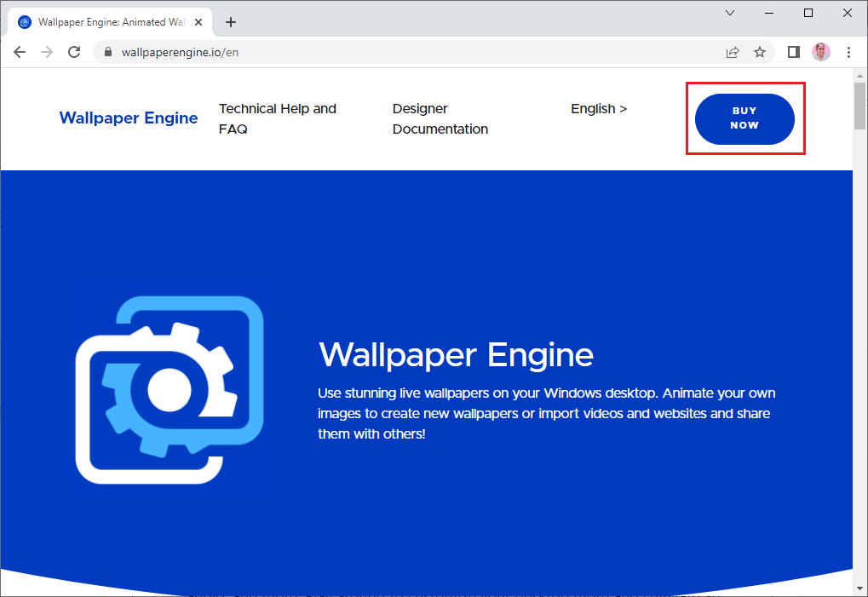Reload the page with refresh icon
868x597 pixels.
[x=74, y=52]
